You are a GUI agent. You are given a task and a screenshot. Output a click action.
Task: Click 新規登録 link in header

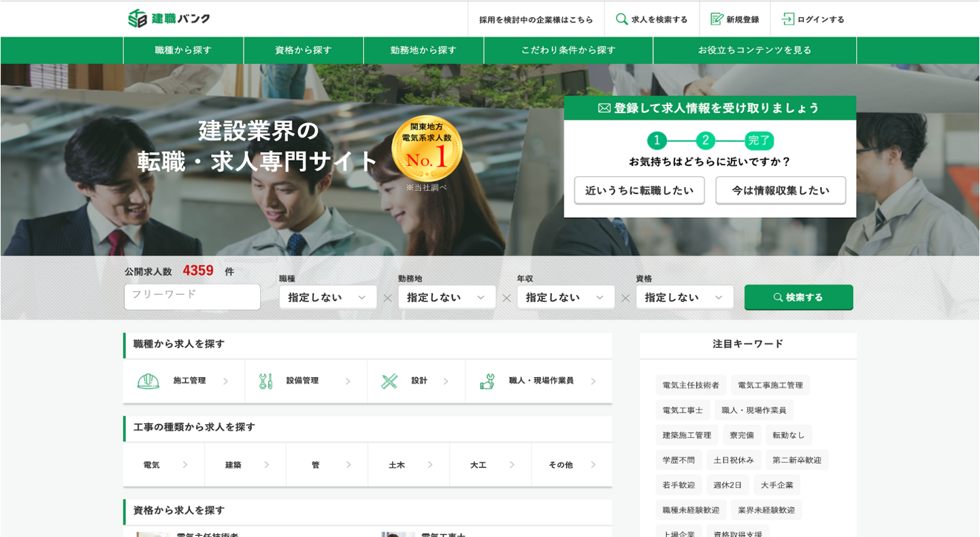pyautogui.click(x=735, y=19)
